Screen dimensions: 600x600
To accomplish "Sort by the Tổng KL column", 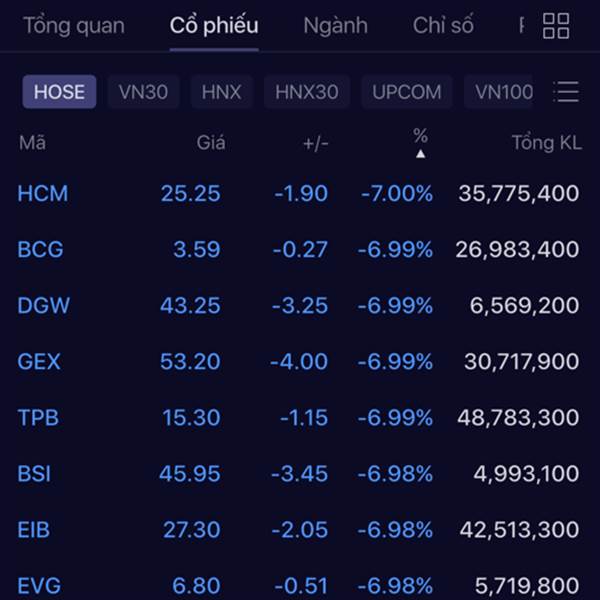I will coord(547,143).
